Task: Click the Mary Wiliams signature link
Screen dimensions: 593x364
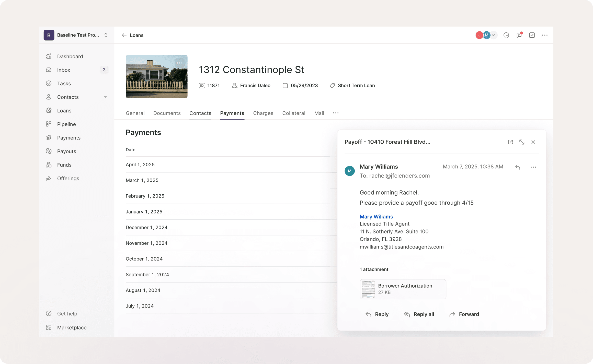Action: tap(376, 217)
